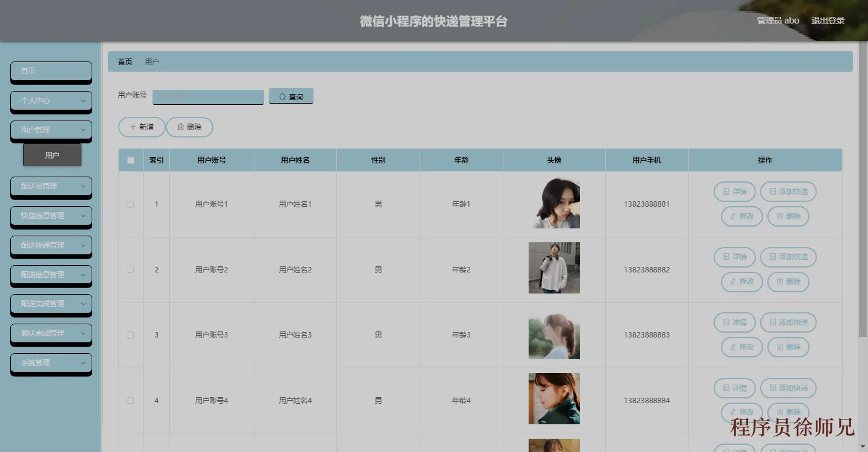Open 详情 for 用户账号4 row
Screen dimensions: 868x452
pyautogui.click(x=734, y=388)
